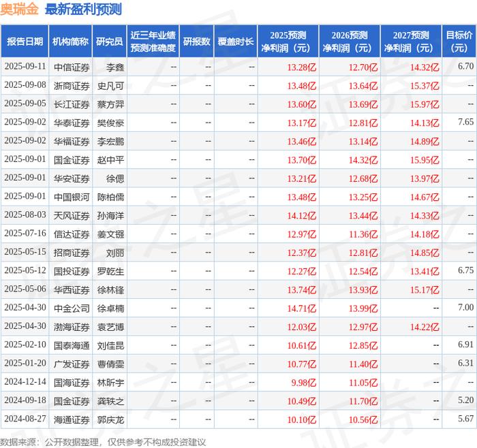Click 13.70亿 profit value
477x448 pixels.
click(302, 160)
